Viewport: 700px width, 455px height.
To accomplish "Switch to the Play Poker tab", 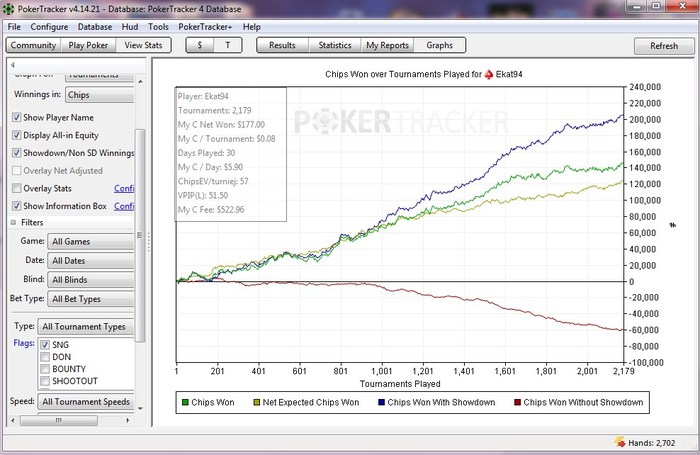I will [88, 45].
